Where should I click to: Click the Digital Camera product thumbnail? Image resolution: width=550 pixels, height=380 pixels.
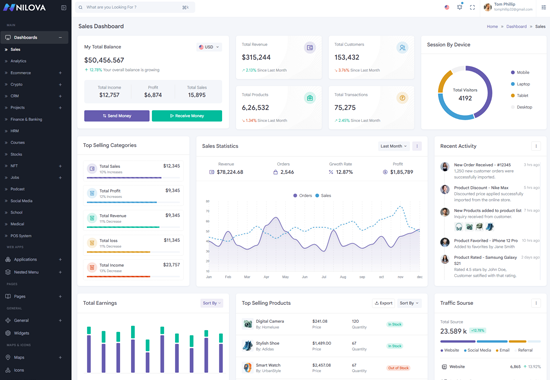point(248,324)
